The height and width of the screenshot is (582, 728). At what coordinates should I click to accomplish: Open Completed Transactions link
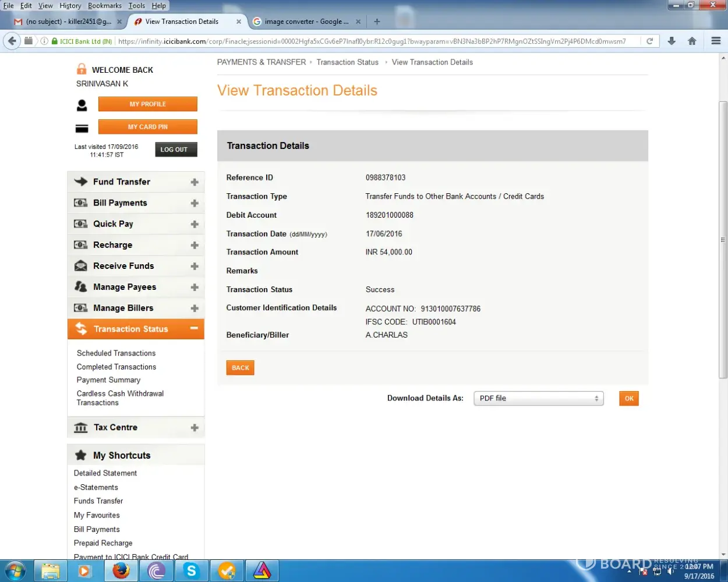pos(116,367)
